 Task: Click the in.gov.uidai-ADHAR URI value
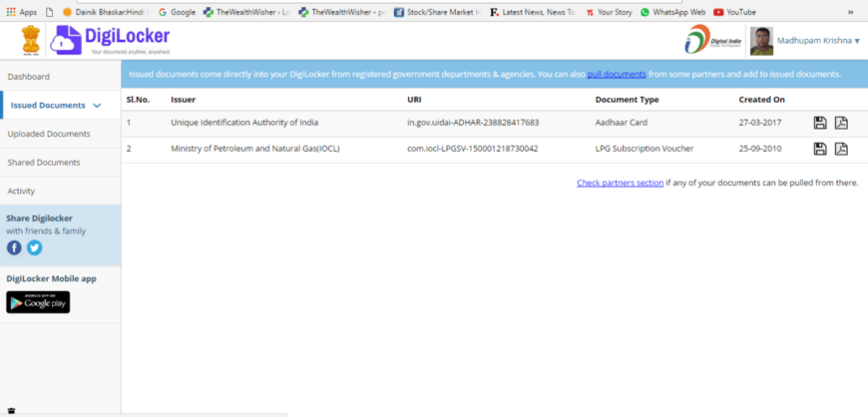click(473, 123)
